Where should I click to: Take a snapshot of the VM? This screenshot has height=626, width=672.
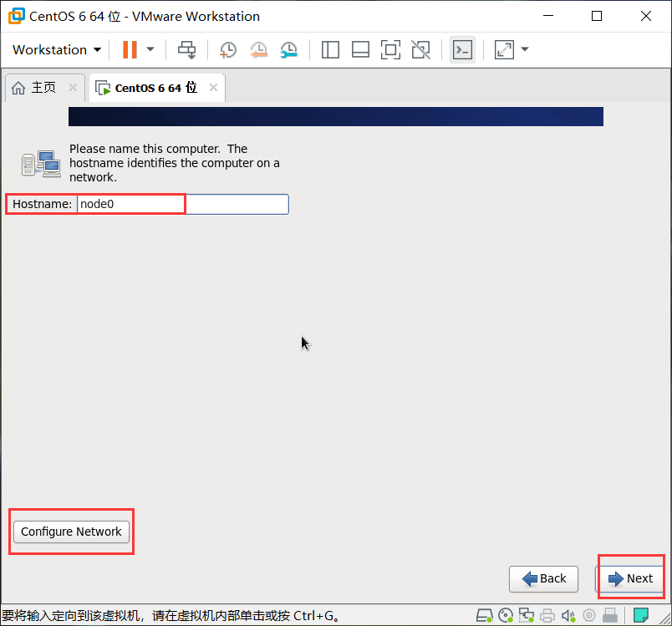pos(228,49)
